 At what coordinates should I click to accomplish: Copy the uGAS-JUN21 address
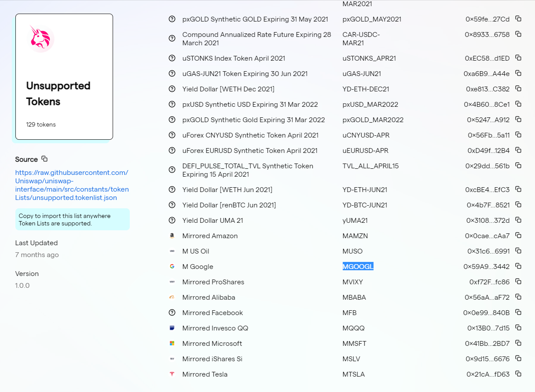pyautogui.click(x=518, y=73)
